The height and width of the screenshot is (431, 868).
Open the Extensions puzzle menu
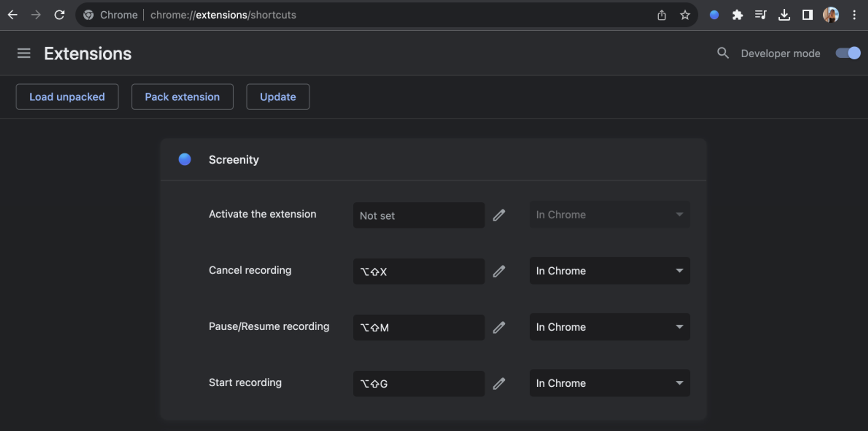click(737, 15)
